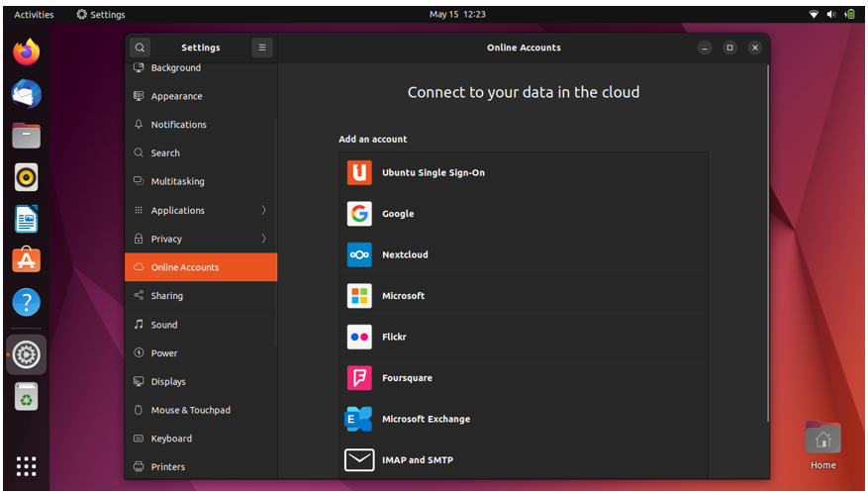Go to Notifications settings
This screenshot has width=868, height=494.
(x=201, y=125)
